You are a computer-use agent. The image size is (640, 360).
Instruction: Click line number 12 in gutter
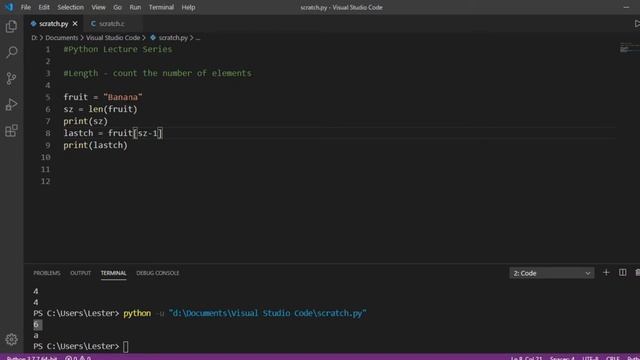46,181
